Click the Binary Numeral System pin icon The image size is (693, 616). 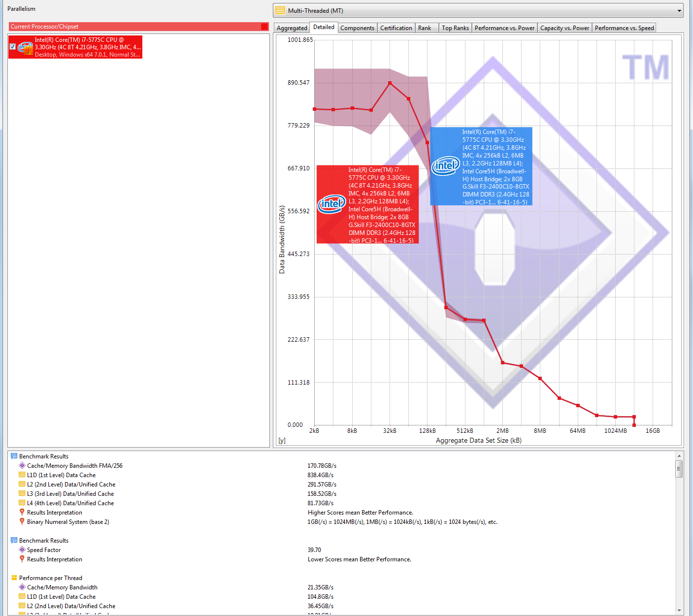tap(22, 521)
